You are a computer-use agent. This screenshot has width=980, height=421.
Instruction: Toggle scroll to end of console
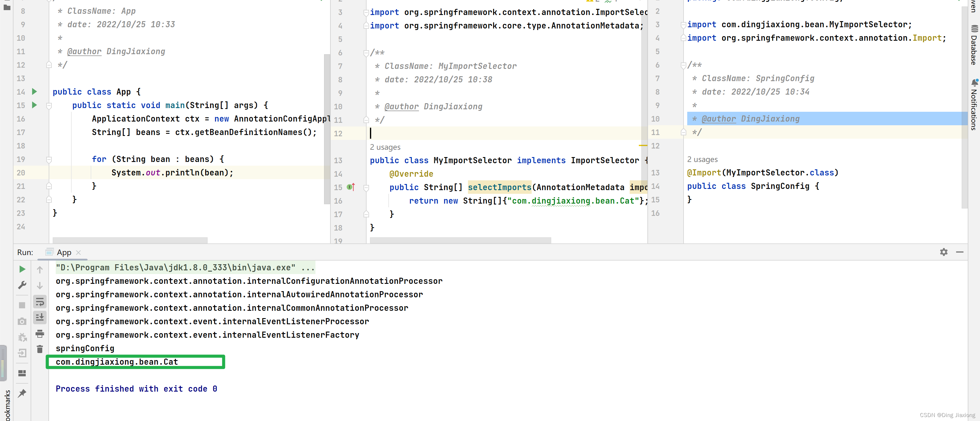40,317
